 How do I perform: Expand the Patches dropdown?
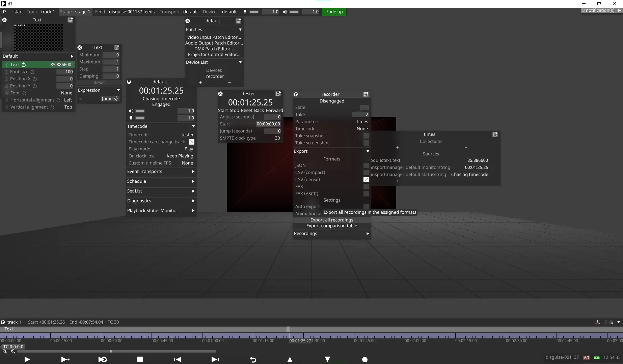pyautogui.click(x=240, y=30)
